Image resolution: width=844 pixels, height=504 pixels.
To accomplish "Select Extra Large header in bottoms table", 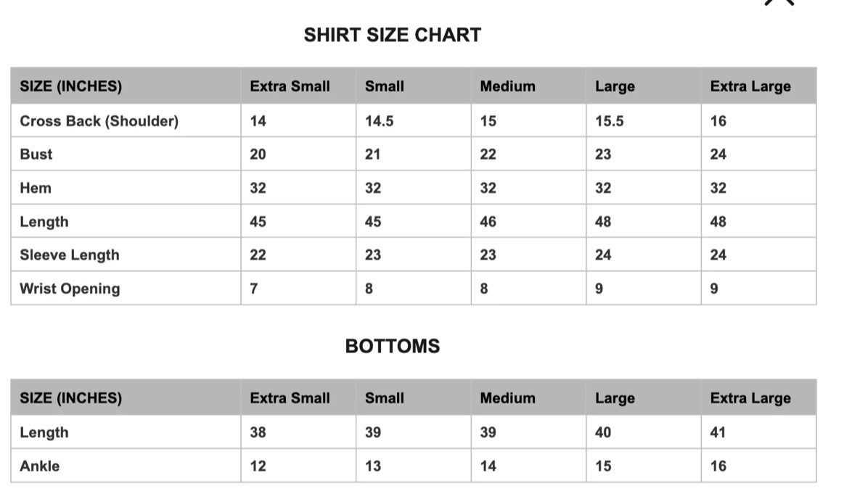I will (750, 398).
